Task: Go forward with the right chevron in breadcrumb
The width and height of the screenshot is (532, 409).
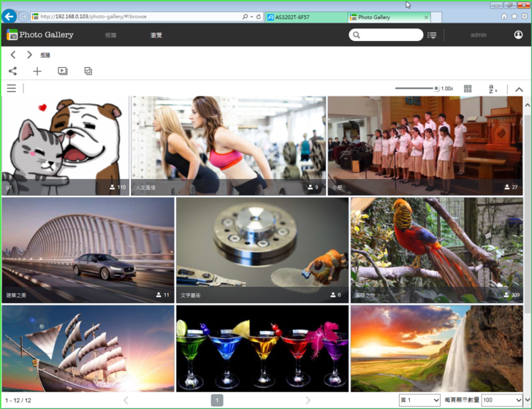Action: point(29,55)
